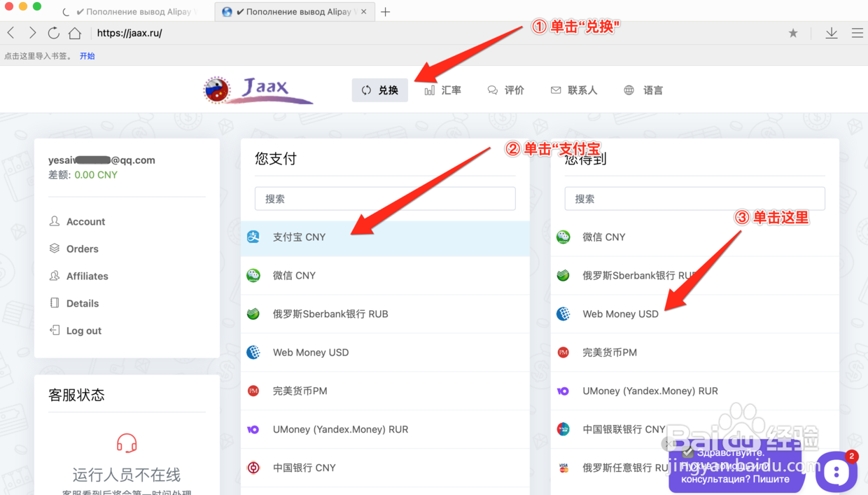Click the Bank of China icon in pay list
This screenshot has height=495, width=868.
(x=253, y=468)
